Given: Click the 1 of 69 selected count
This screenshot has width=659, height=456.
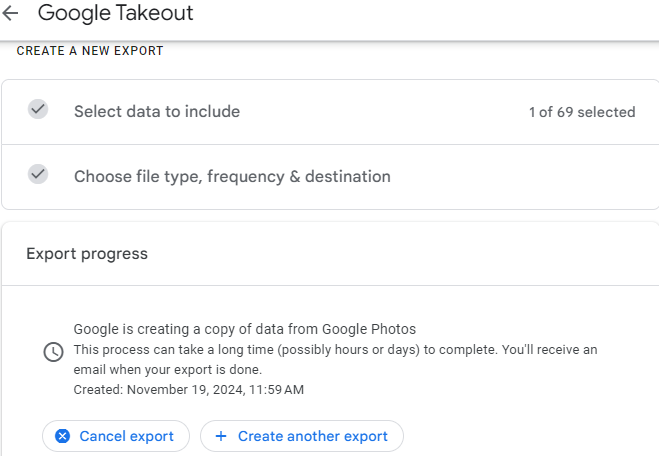Looking at the screenshot, I should (x=581, y=112).
